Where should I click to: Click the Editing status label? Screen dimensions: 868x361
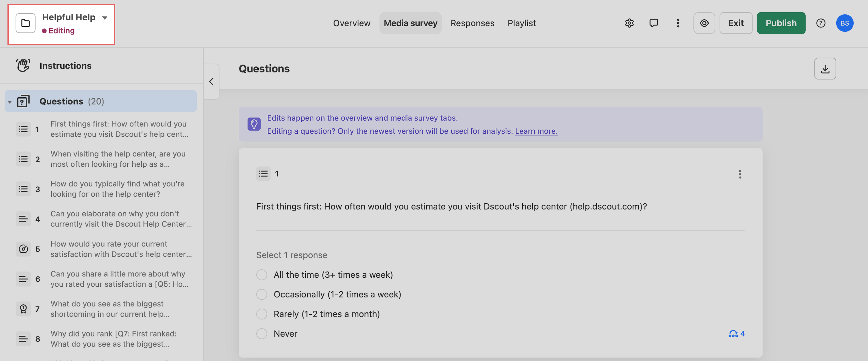(x=58, y=31)
